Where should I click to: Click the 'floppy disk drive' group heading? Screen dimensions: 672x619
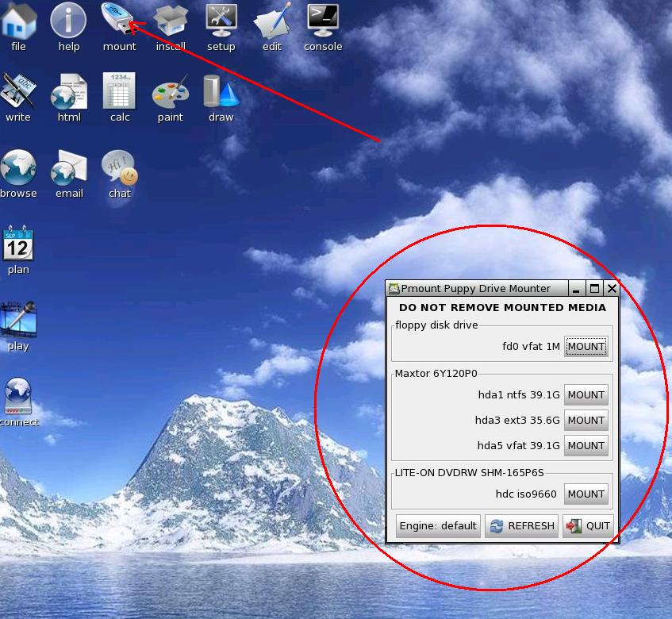(436, 325)
